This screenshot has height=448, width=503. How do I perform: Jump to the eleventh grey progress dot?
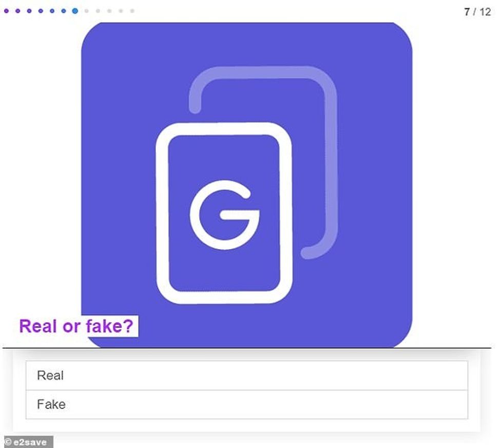(x=121, y=11)
